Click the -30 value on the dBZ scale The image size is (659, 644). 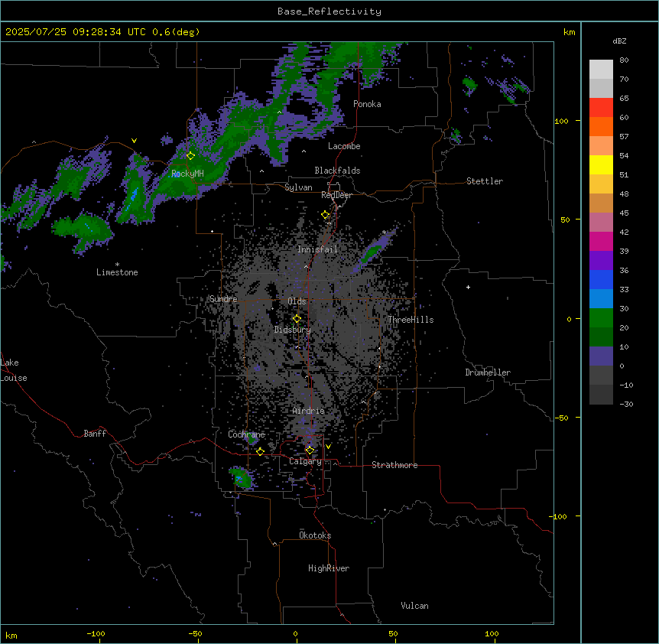point(626,404)
